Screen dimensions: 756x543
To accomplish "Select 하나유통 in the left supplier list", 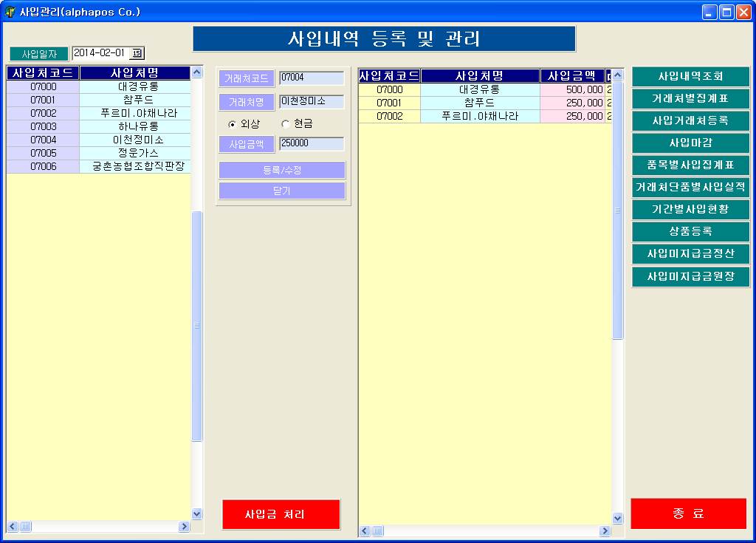I will point(136,126).
